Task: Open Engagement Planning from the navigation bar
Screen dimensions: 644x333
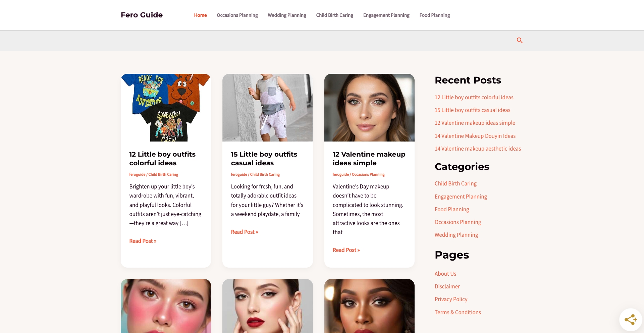Action: pyautogui.click(x=386, y=15)
